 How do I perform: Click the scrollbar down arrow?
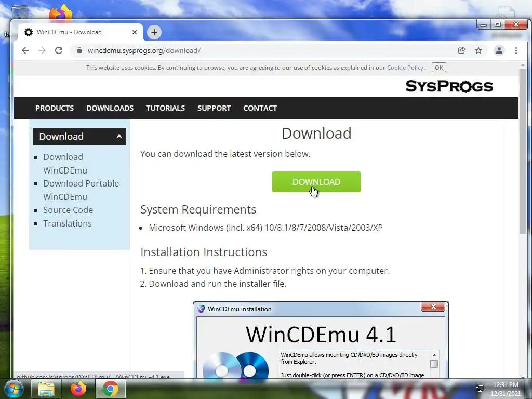(x=523, y=377)
